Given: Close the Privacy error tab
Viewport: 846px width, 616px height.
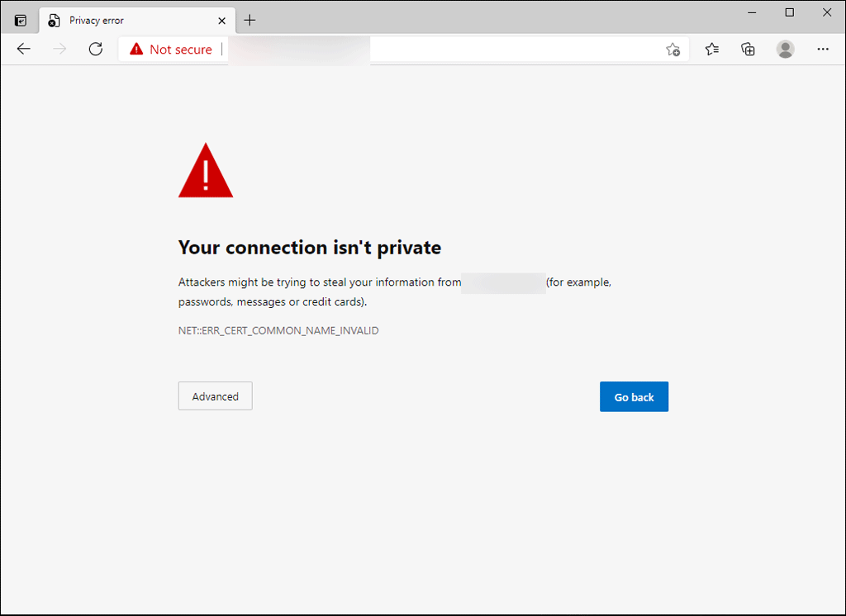Looking at the screenshot, I should coord(221,20).
